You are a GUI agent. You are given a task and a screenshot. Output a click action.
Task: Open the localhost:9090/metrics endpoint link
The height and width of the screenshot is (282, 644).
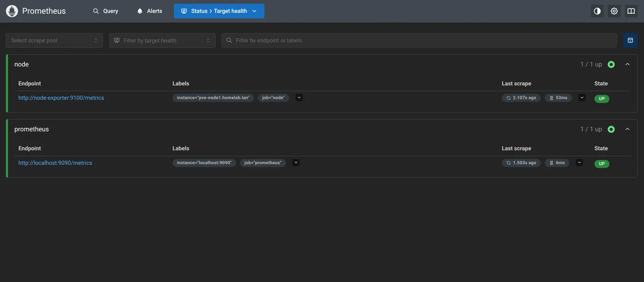(x=55, y=163)
